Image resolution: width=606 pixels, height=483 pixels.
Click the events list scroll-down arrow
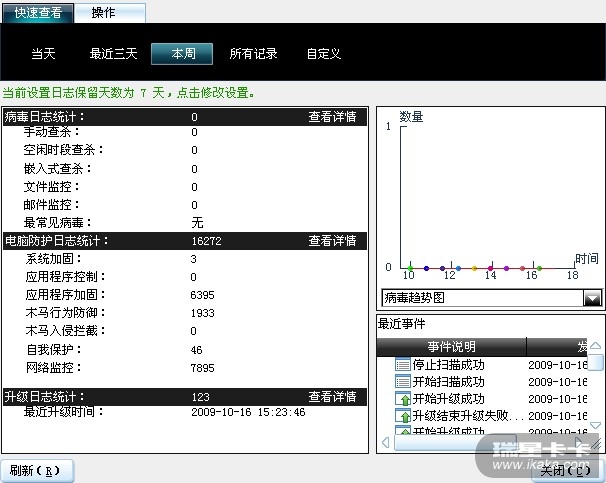pyautogui.click(x=596, y=425)
